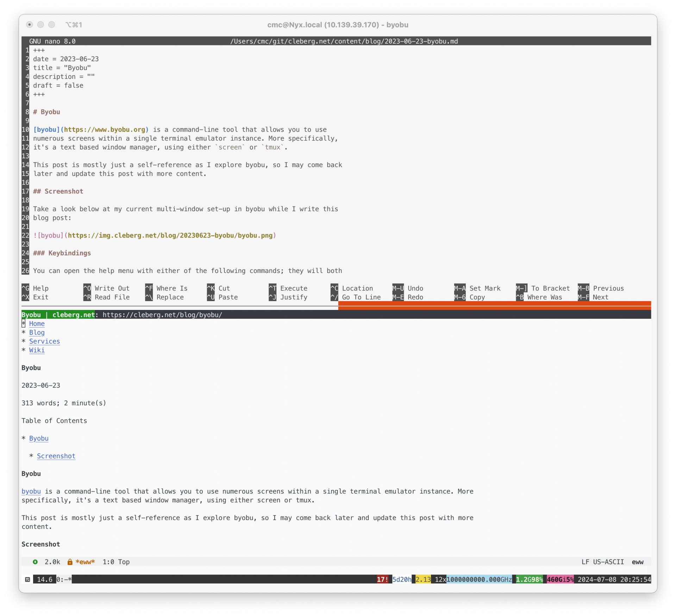
Task: Select the byobu window "0:-*"
Action: pos(64,579)
